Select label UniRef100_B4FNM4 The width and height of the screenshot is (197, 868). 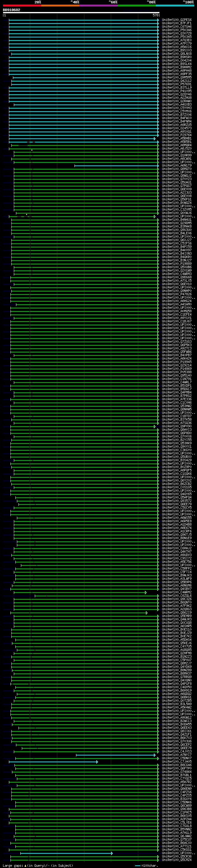click(x=177, y=121)
